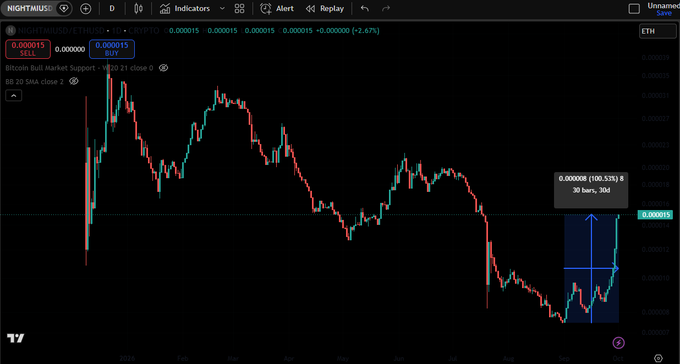The width and height of the screenshot is (680, 364).
Task: Click the 0.000023 price scale label
Action: click(654, 145)
